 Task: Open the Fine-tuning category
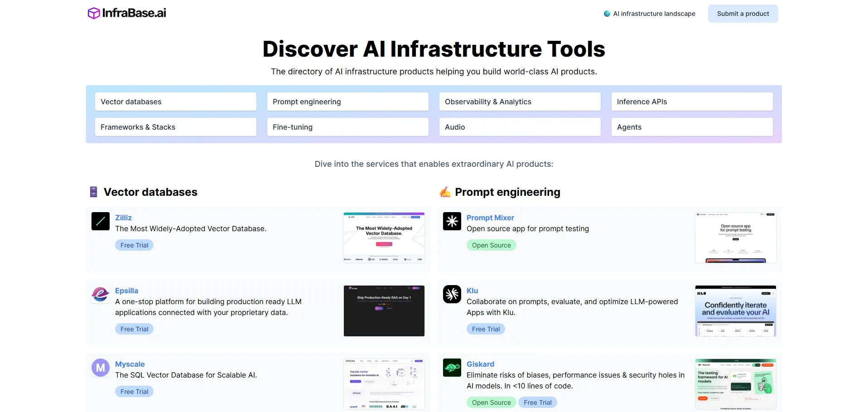[347, 127]
